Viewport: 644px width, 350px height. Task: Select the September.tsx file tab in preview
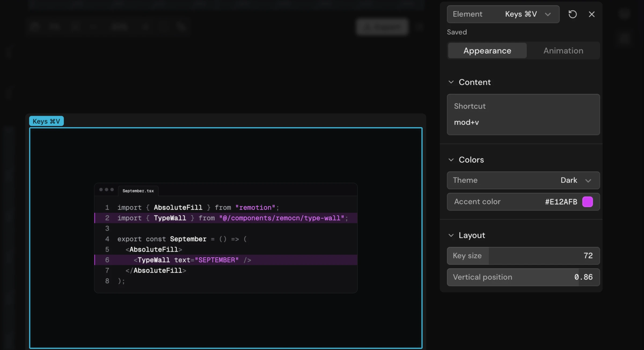(x=138, y=191)
